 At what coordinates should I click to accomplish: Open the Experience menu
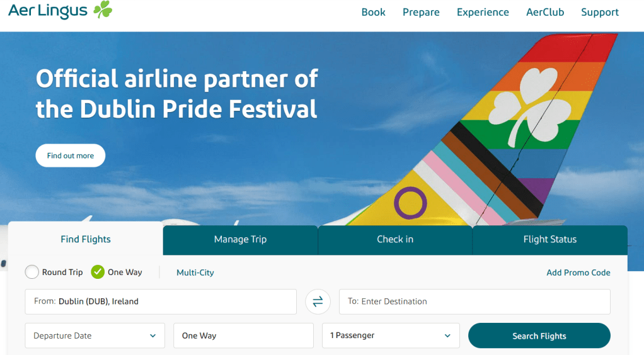point(483,12)
